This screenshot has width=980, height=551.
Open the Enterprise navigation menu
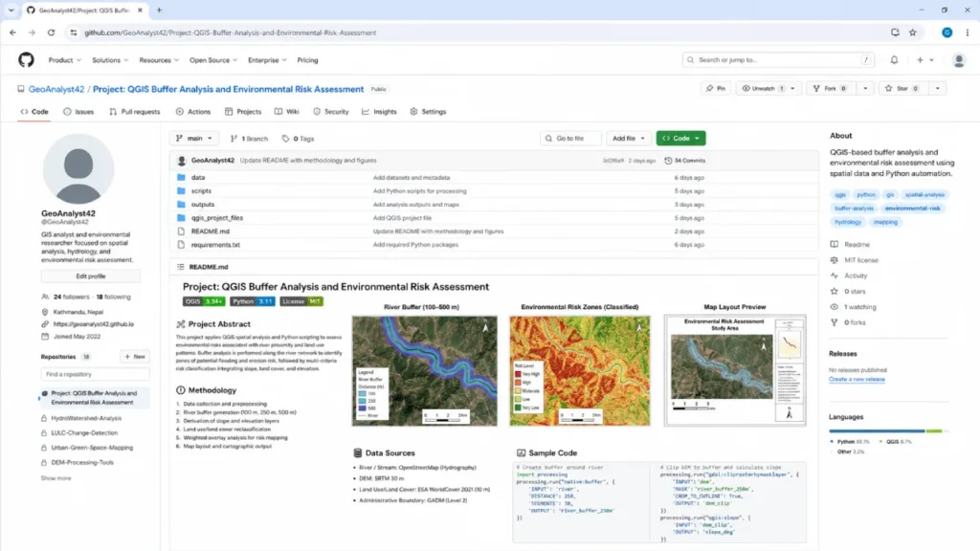coord(267,60)
